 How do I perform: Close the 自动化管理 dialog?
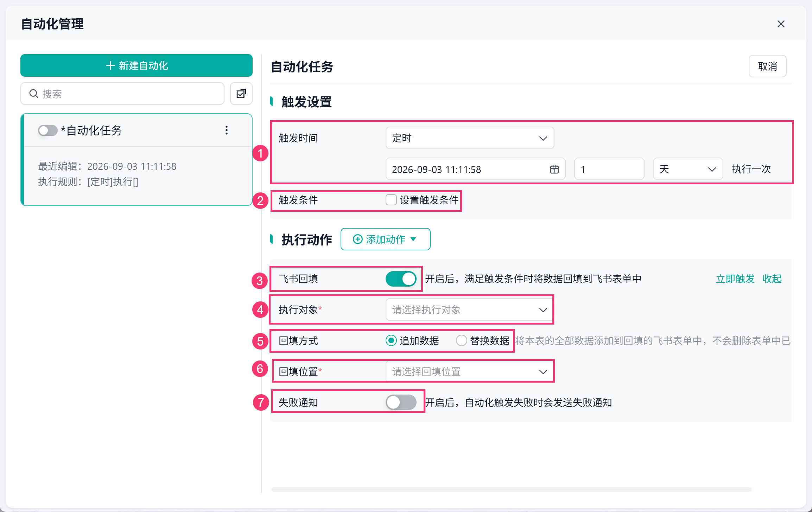click(x=781, y=24)
